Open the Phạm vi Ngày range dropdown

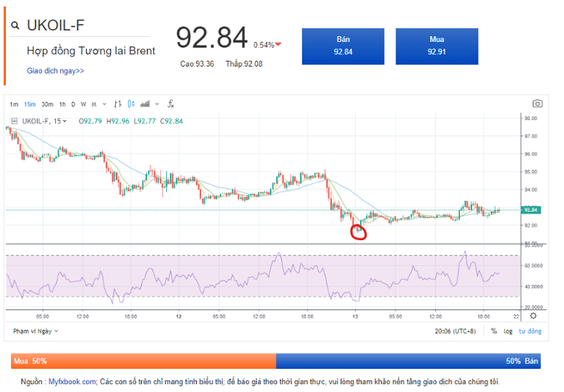click(x=35, y=331)
